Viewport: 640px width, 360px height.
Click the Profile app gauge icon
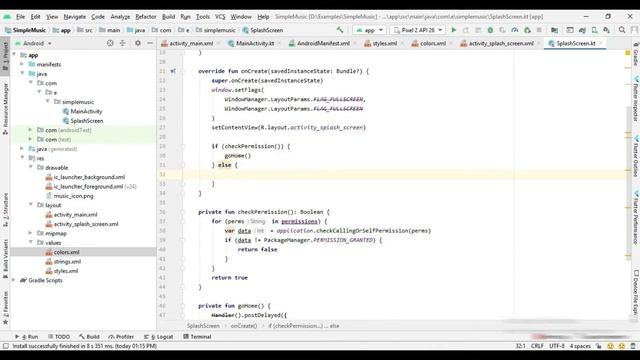(515, 30)
